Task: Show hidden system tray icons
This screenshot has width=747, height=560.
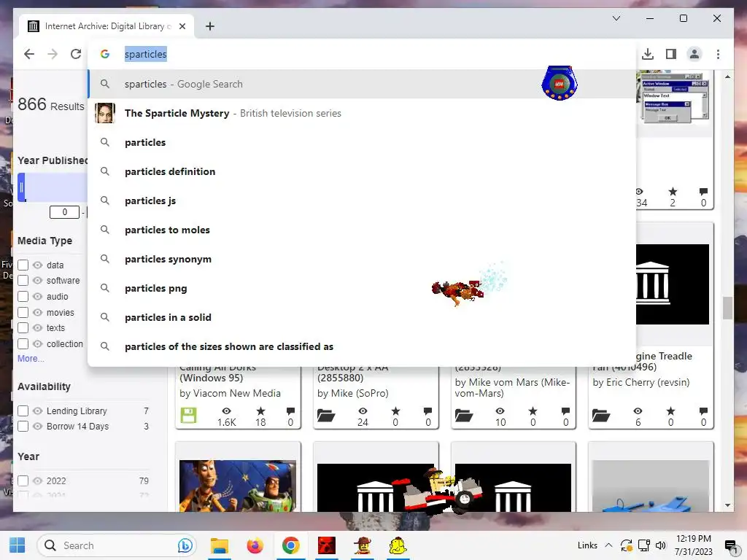Action: click(x=608, y=545)
